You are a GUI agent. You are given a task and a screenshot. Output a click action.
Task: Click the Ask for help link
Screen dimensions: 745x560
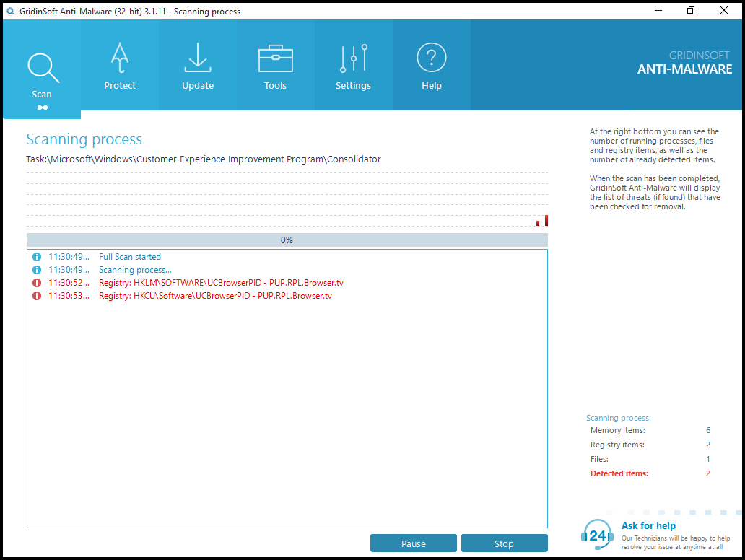648,525
